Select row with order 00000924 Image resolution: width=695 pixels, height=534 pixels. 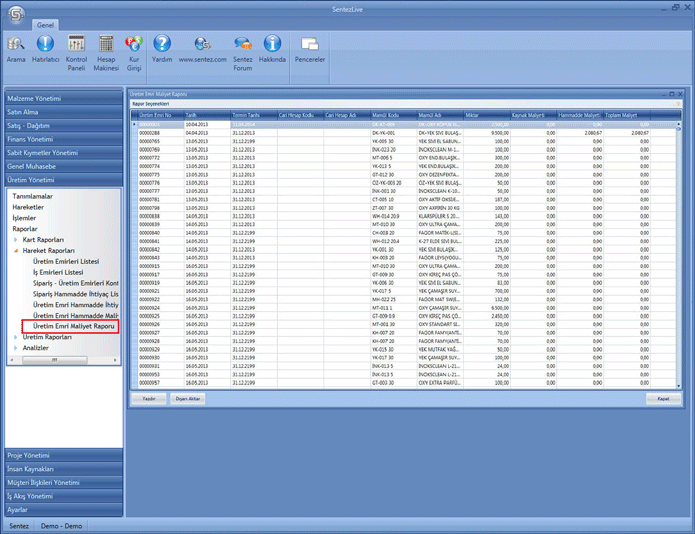404,308
